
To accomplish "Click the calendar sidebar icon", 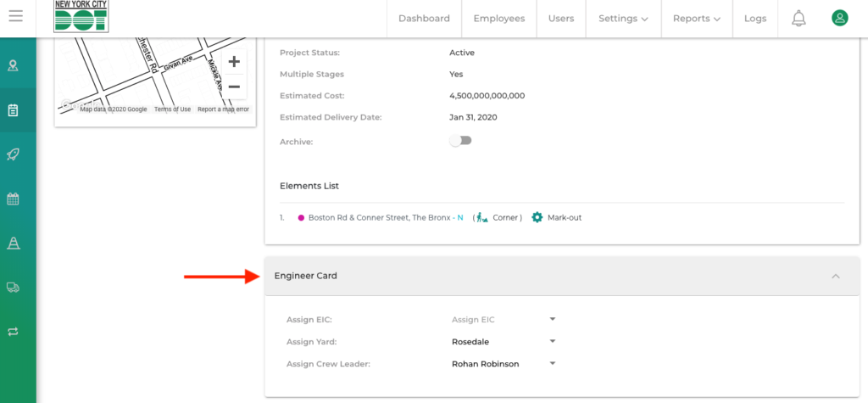I will click(14, 199).
